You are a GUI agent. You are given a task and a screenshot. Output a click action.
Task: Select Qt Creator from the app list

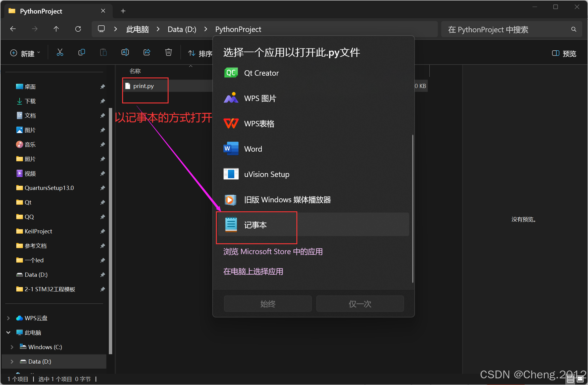[x=261, y=73]
